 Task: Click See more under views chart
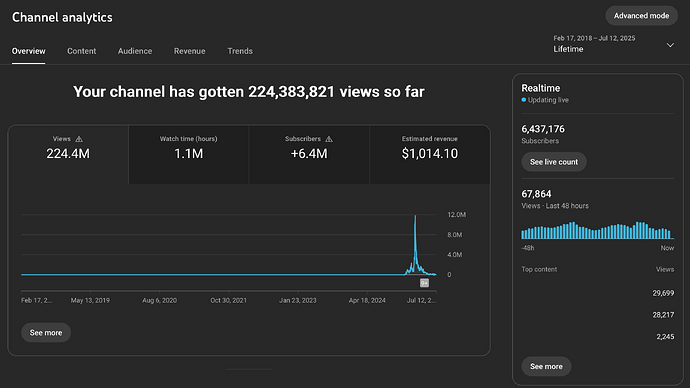[46, 333]
